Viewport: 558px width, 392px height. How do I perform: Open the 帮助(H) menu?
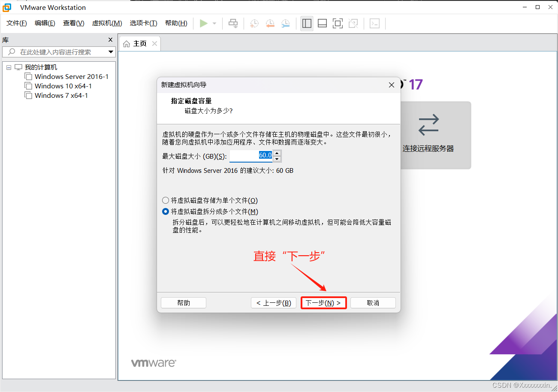(176, 23)
